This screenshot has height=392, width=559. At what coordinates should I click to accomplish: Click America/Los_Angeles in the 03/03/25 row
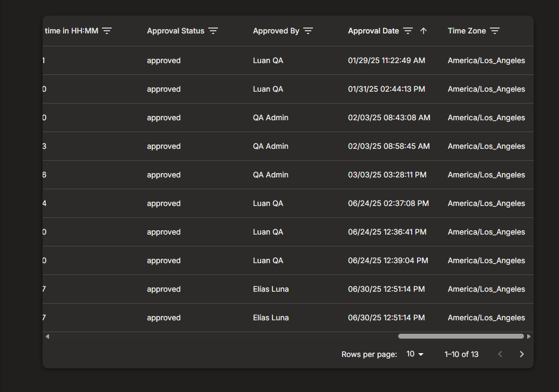pos(486,175)
